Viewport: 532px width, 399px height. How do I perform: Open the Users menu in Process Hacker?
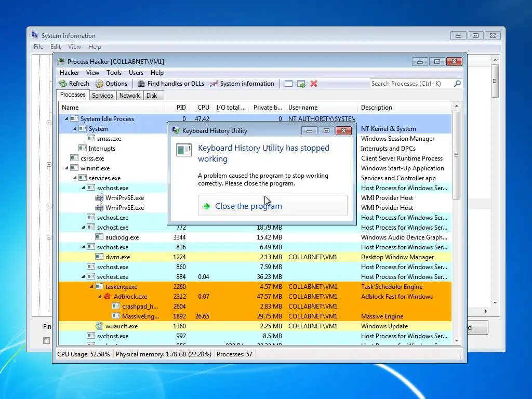click(x=136, y=73)
